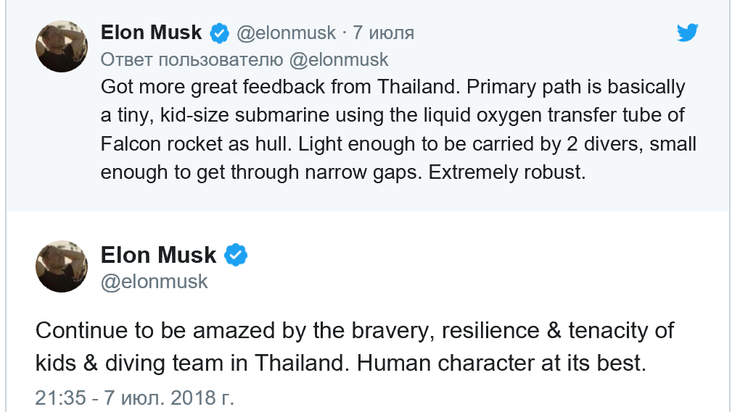Open the avatar photo in the upper tweet
Screen dimensions: 740x412
tap(61, 46)
